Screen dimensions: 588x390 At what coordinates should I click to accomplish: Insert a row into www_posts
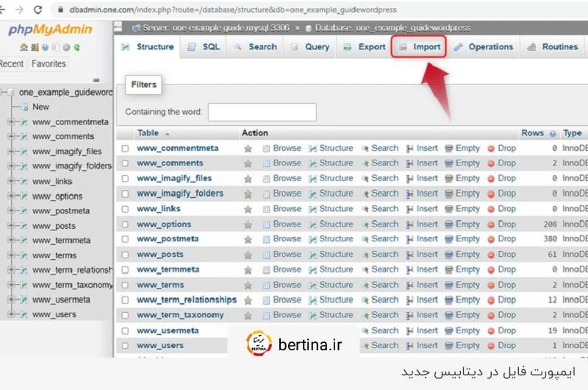422,255
